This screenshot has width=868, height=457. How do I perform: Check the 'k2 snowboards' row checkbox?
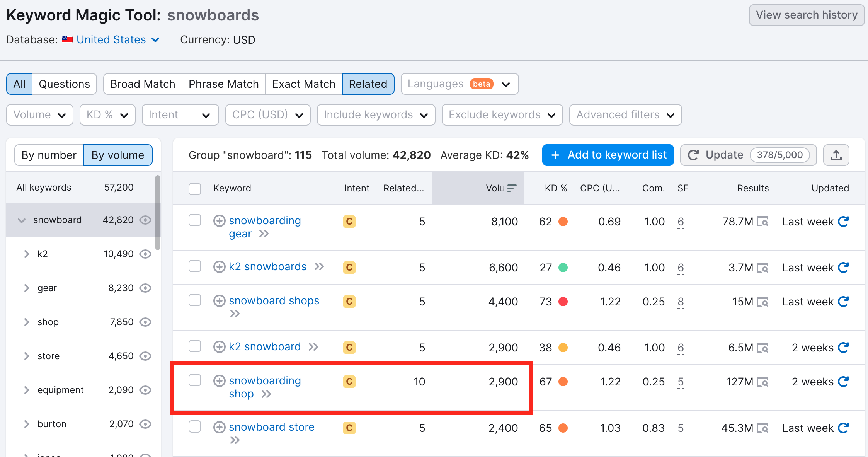195,266
